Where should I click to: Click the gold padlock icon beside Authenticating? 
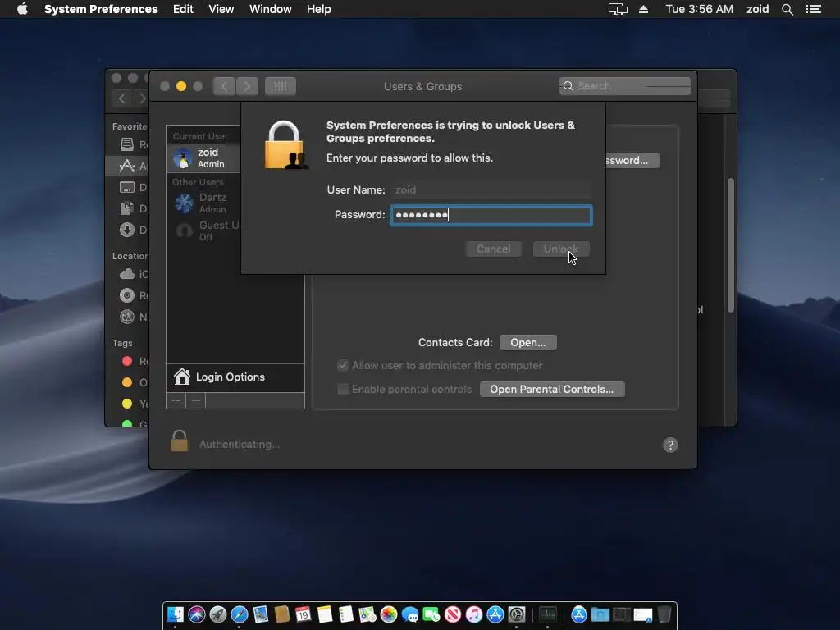pyautogui.click(x=180, y=441)
